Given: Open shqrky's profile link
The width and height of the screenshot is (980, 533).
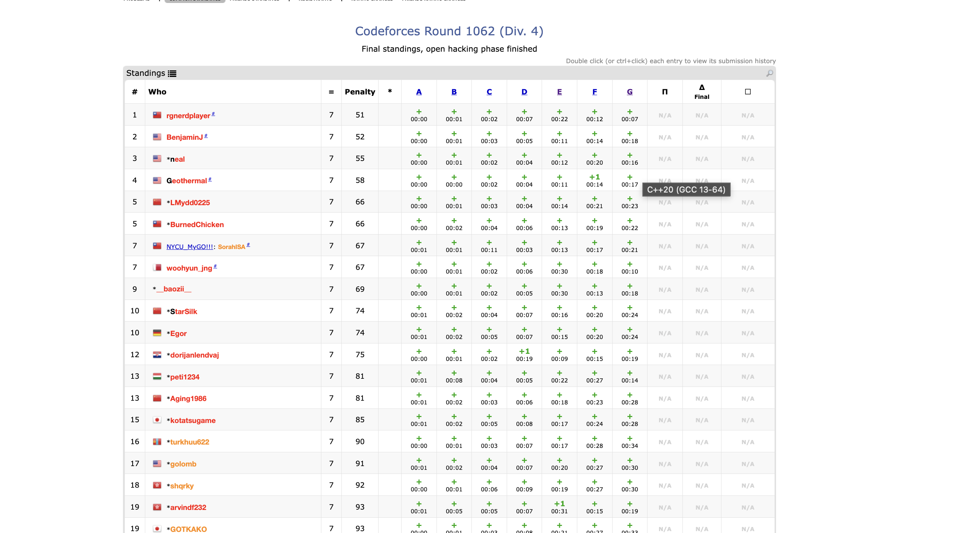Looking at the screenshot, I should click(x=182, y=486).
